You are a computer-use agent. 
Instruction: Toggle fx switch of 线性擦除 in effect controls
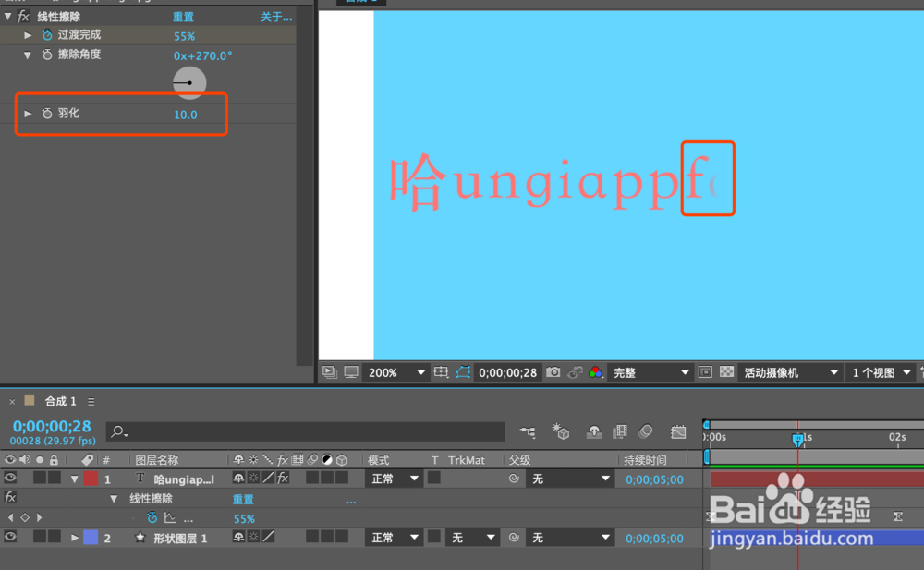[23, 17]
